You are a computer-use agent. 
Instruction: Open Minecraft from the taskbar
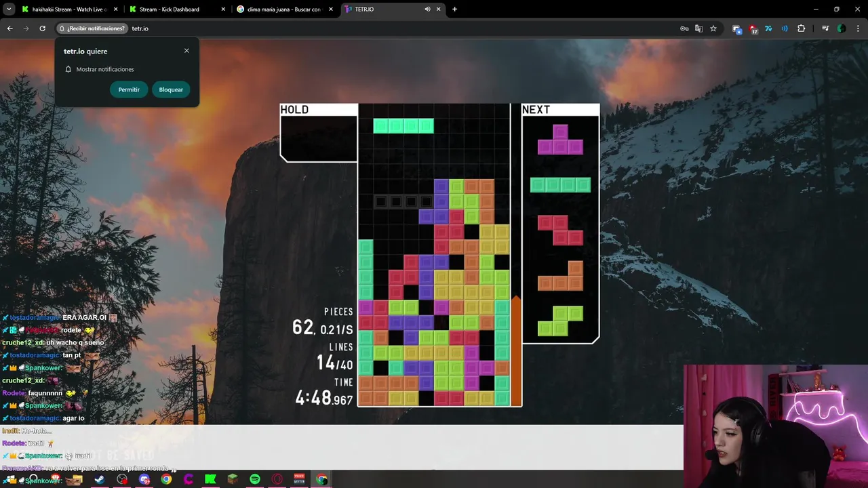pos(233,479)
